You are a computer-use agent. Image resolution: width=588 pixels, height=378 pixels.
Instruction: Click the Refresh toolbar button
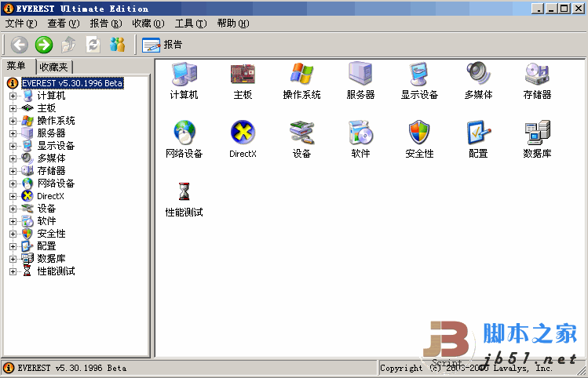click(x=93, y=45)
